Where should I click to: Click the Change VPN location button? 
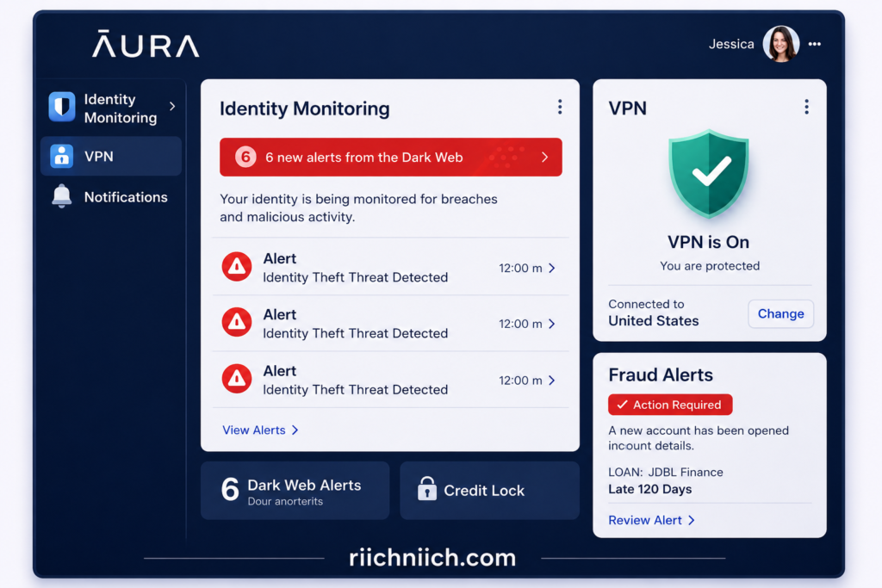(x=780, y=313)
